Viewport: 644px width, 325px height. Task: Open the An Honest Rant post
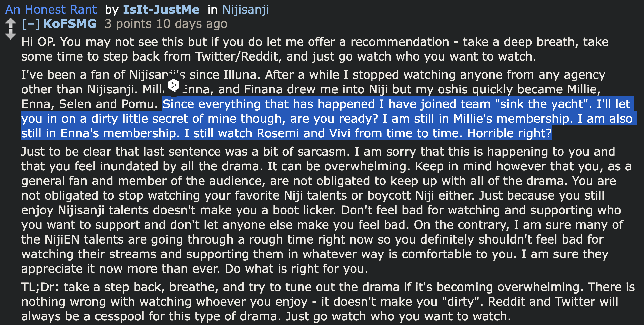click(x=51, y=10)
